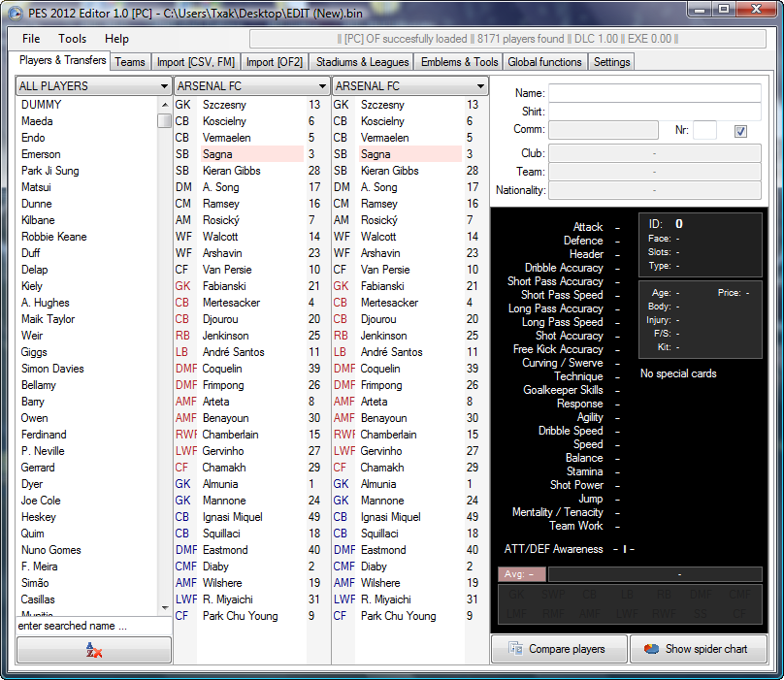Select Almunia in the right Arsenal list
Screen dimensions: 784x680
click(378, 484)
